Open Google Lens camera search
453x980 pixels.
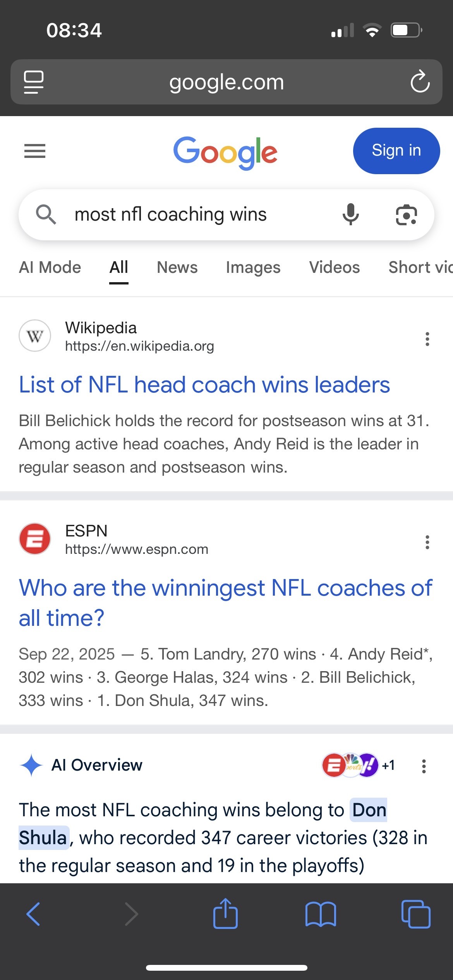tap(406, 215)
